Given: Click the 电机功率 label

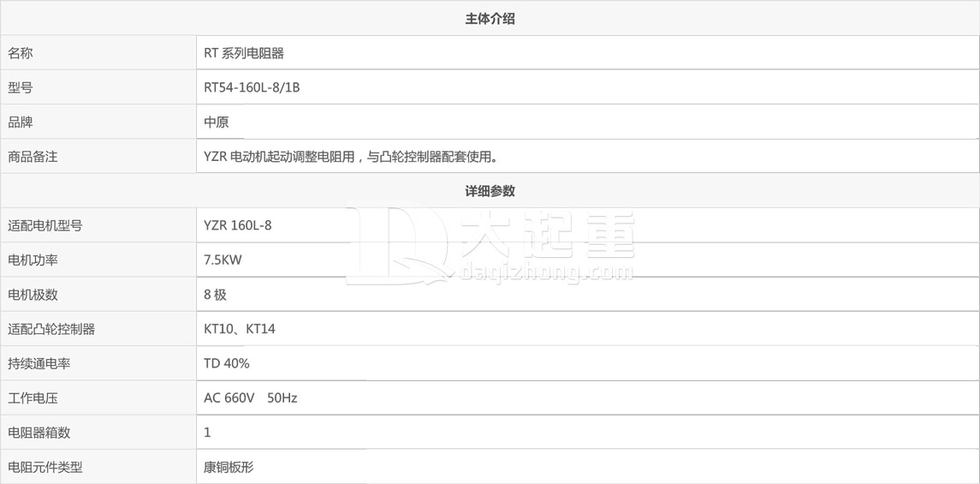Looking at the screenshot, I should pyautogui.click(x=33, y=260).
